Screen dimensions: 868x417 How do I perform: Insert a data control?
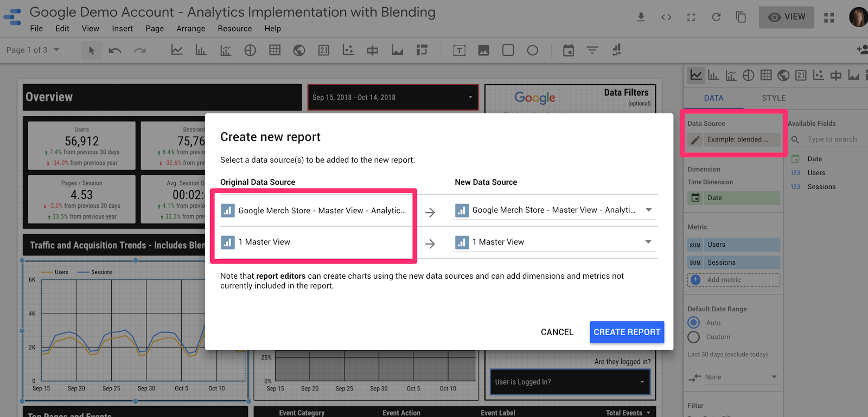(x=617, y=50)
